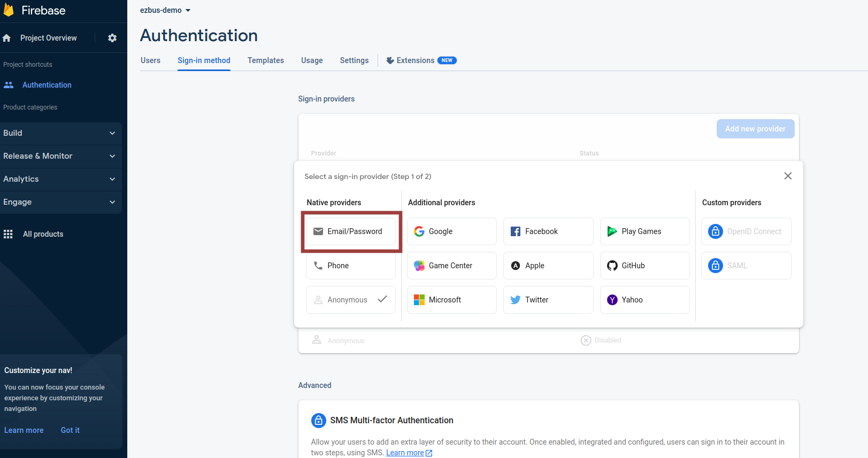Choose the Twitter provider
868x458 pixels.
click(x=548, y=300)
